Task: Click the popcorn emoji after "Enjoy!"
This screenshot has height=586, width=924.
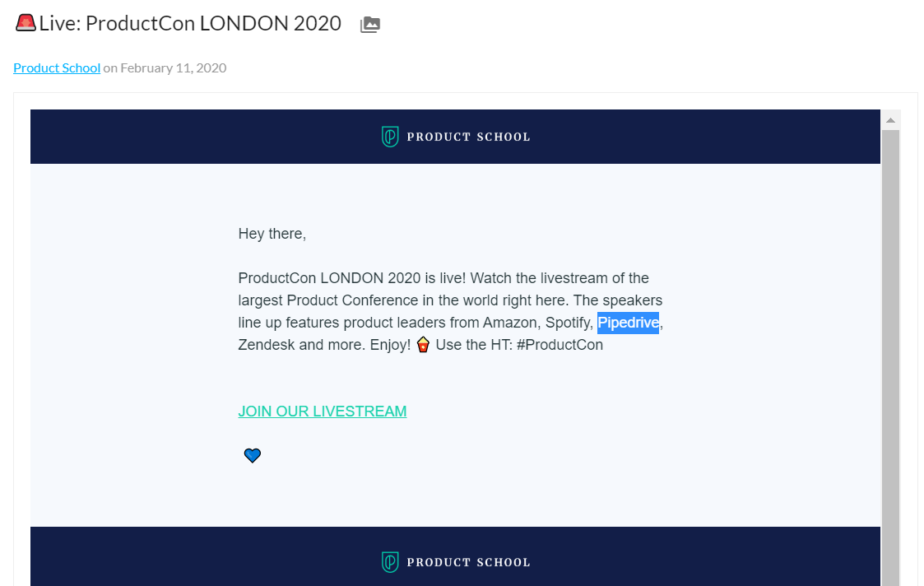Action: pos(423,345)
